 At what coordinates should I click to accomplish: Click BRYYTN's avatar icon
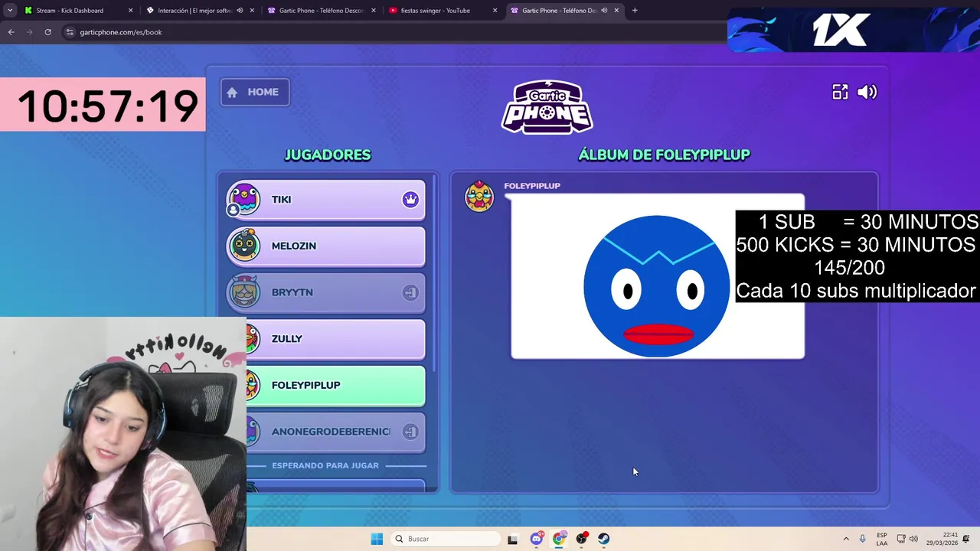pyautogui.click(x=244, y=292)
